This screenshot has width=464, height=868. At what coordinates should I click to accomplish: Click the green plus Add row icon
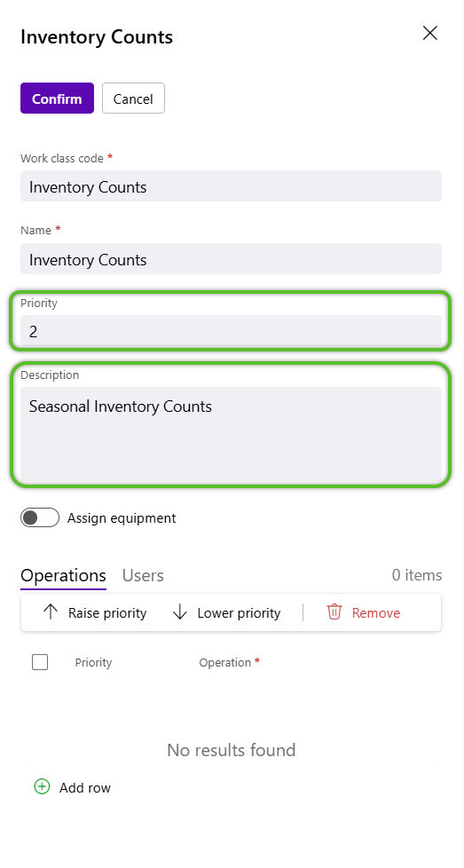(42, 786)
